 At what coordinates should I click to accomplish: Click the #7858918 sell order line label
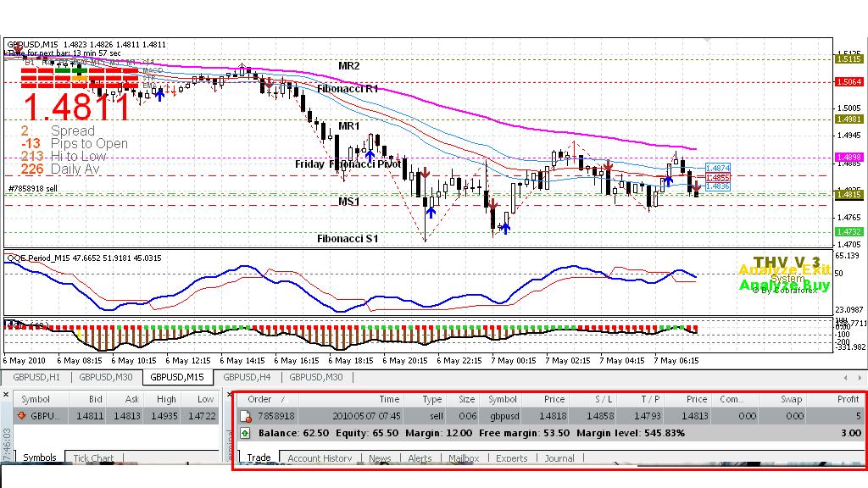33,189
